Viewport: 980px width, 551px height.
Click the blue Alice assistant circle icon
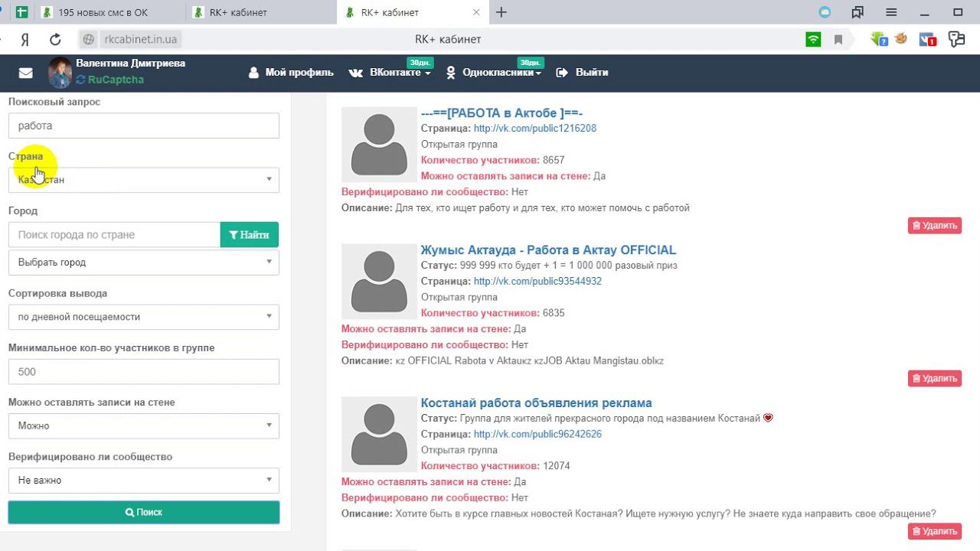[x=825, y=12]
